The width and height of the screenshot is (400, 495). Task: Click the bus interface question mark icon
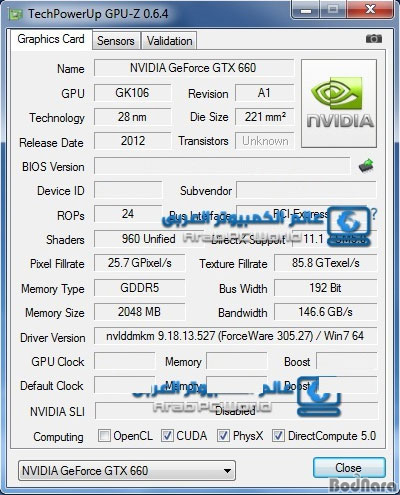tap(374, 214)
